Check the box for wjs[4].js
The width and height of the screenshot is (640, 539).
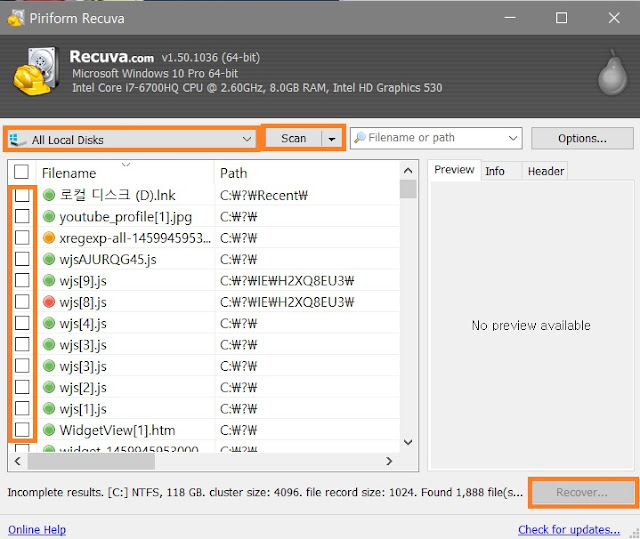tap(22, 323)
